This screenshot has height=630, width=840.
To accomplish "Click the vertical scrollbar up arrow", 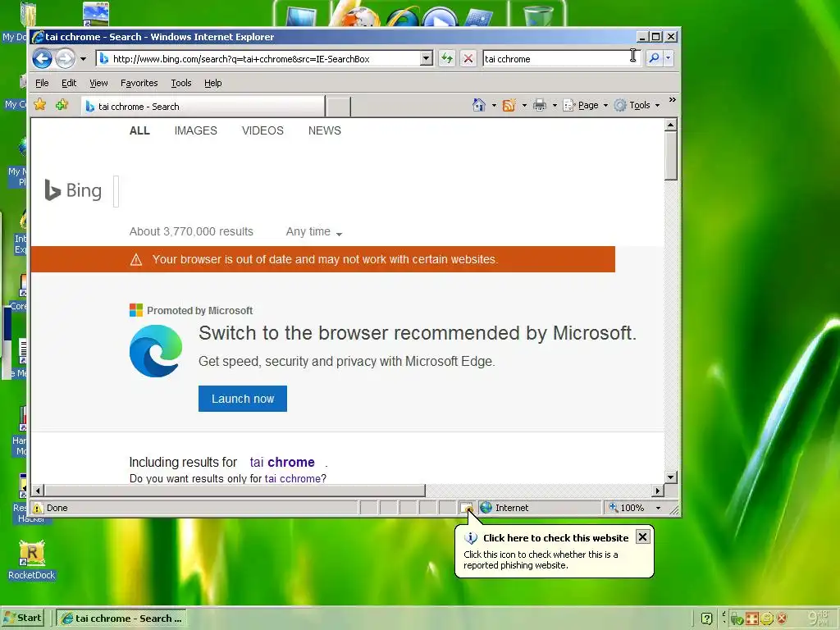I will 671,125.
